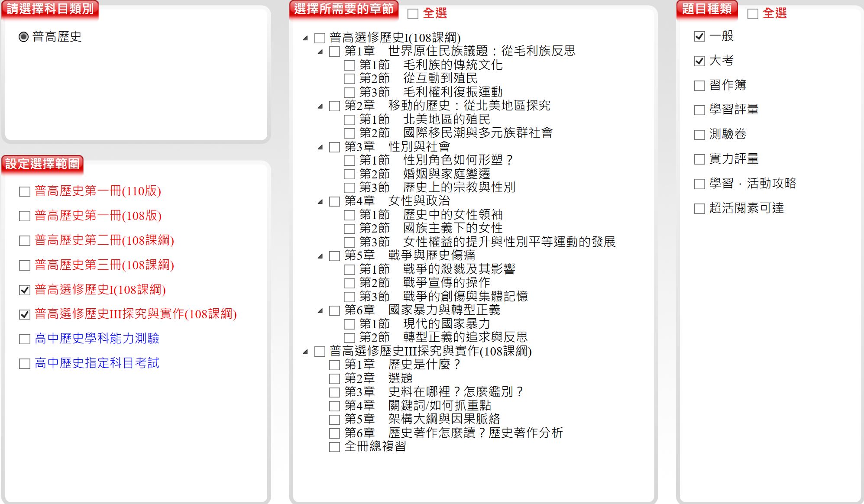Check 測驗卷 question type
The width and height of the screenshot is (864, 504).
(x=699, y=135)
